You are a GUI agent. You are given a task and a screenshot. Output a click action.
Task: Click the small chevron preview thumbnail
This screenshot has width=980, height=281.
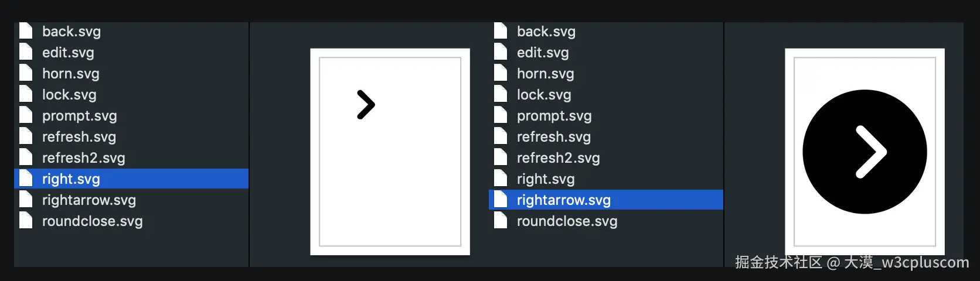click(390, 152)
